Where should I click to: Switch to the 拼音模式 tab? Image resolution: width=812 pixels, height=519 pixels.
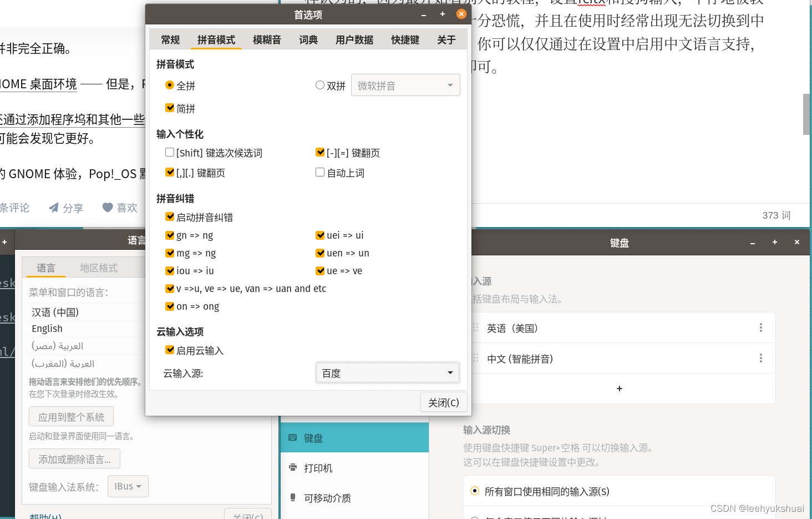coord(216,40)
